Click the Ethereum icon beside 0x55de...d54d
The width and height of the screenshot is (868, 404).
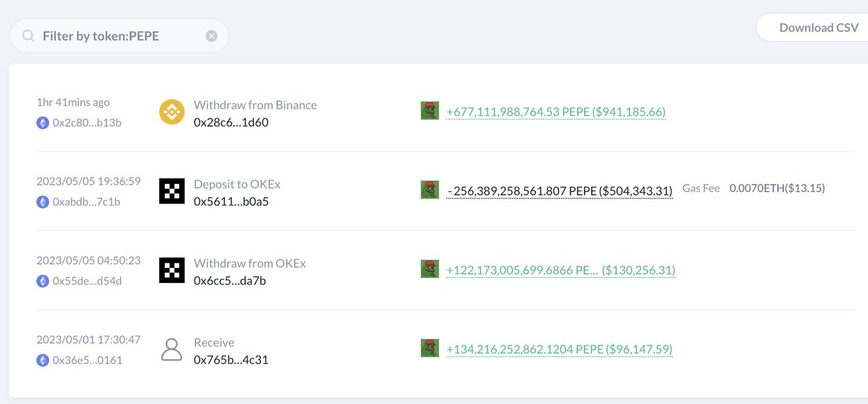42,281
